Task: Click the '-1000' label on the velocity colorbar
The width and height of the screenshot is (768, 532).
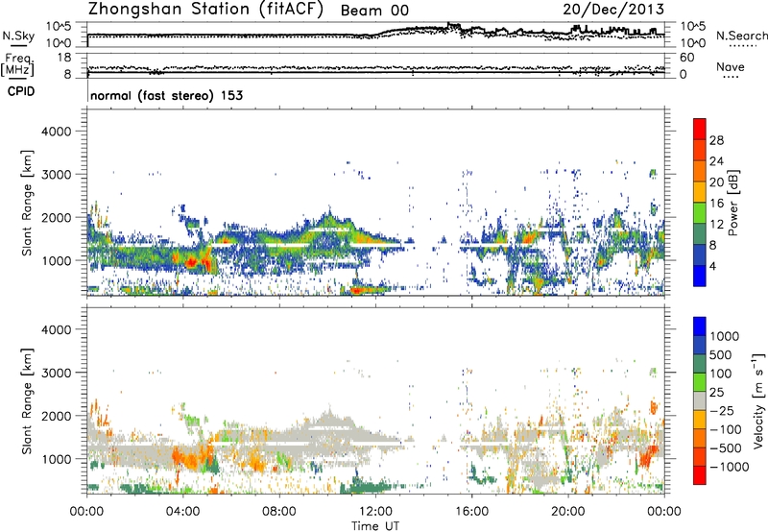Action: click(730, 467)
